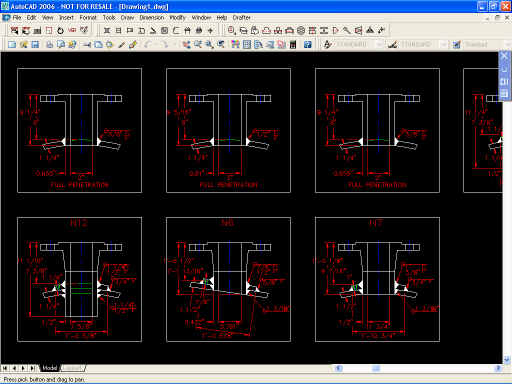Select the N6 label in the drawing
512x384 pixels.
click(228, 223)
